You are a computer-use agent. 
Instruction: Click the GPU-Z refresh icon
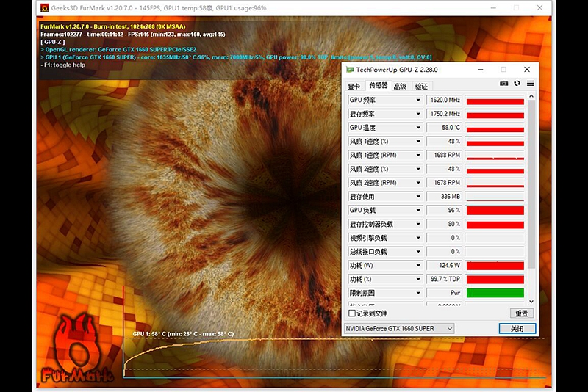point(517,83)
